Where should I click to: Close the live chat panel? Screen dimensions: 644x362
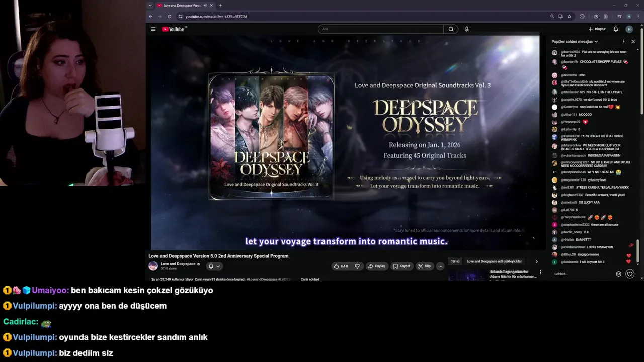[633, 42]
